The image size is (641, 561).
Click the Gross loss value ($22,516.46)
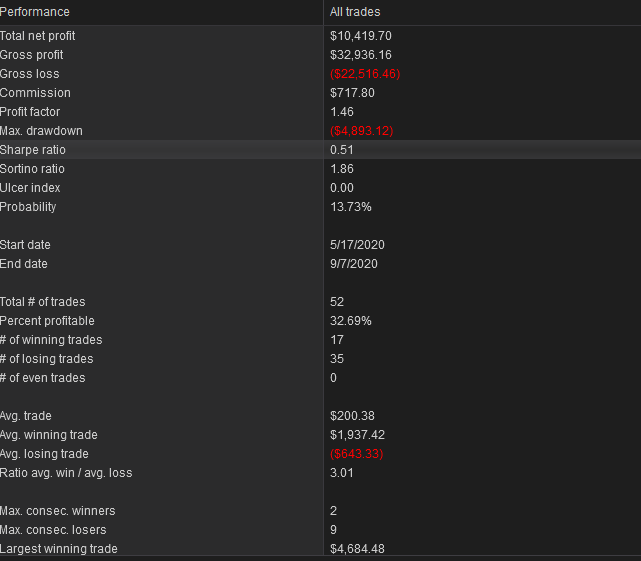tap(365, 74)
